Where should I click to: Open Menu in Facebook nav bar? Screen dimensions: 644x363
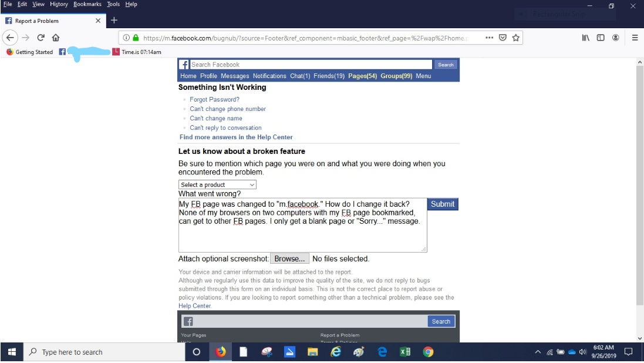[x=423, y=76]
